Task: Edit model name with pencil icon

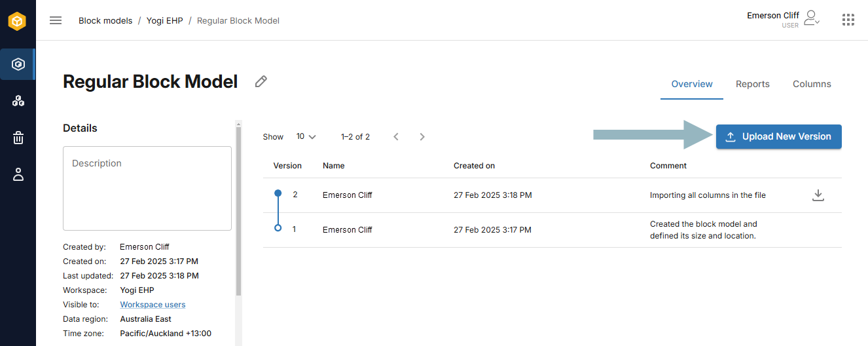Action: coord(261,81)
